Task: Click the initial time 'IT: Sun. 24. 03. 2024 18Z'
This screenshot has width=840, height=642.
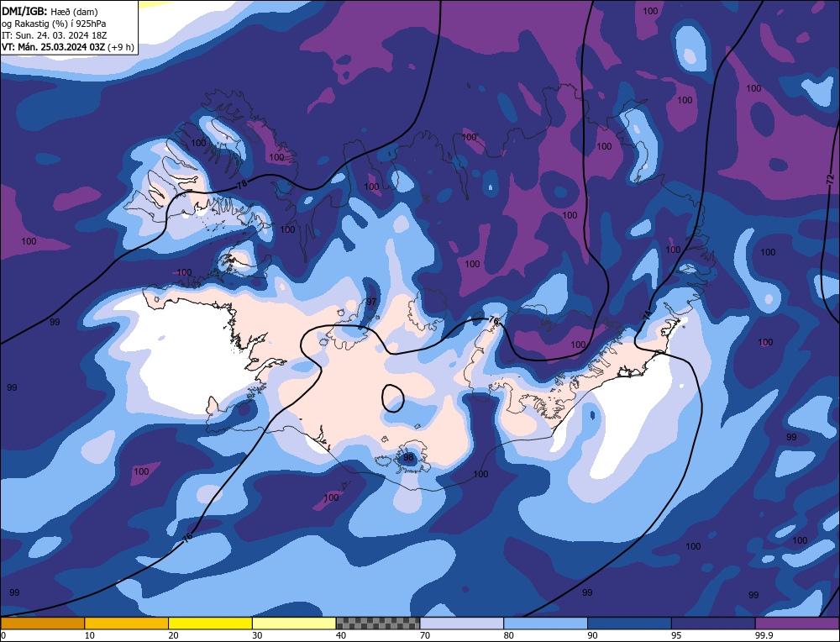Action: click(x=54, y=35)
